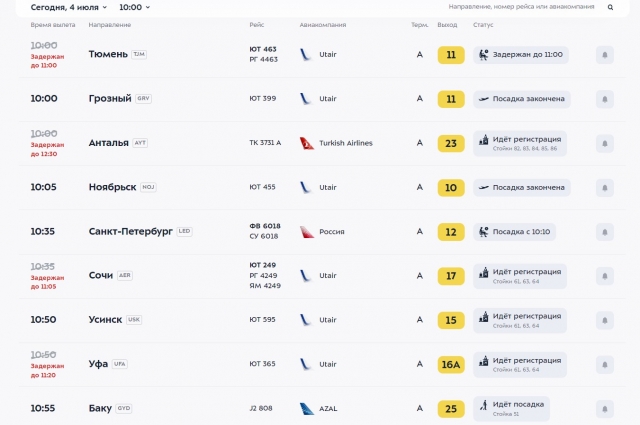This screenshot has width=640, height=425.
Task: Expand the 10:00 time selector
Action: pyautogui.click(x=135, y=7)
